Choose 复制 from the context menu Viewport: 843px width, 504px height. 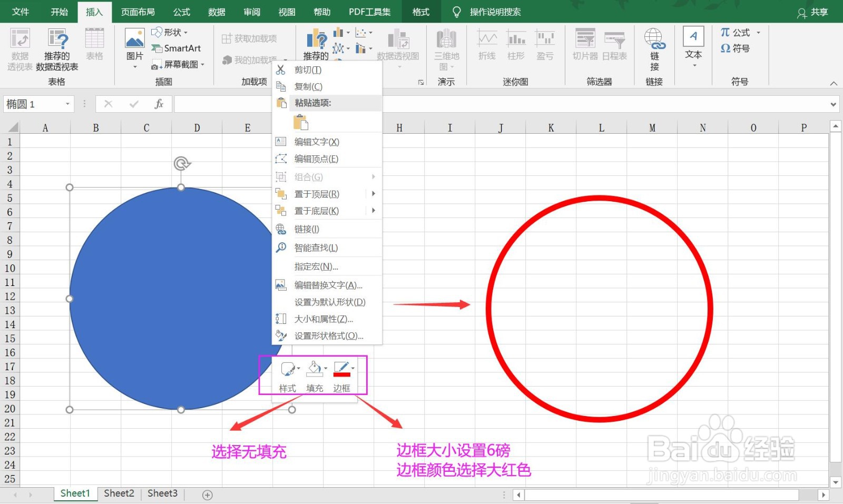[309, 86]
